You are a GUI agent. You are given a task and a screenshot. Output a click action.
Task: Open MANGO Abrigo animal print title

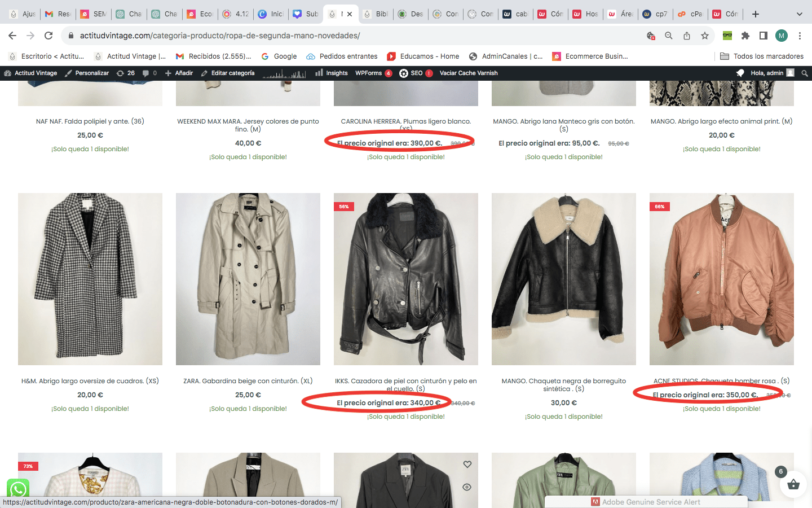point(722,121)
